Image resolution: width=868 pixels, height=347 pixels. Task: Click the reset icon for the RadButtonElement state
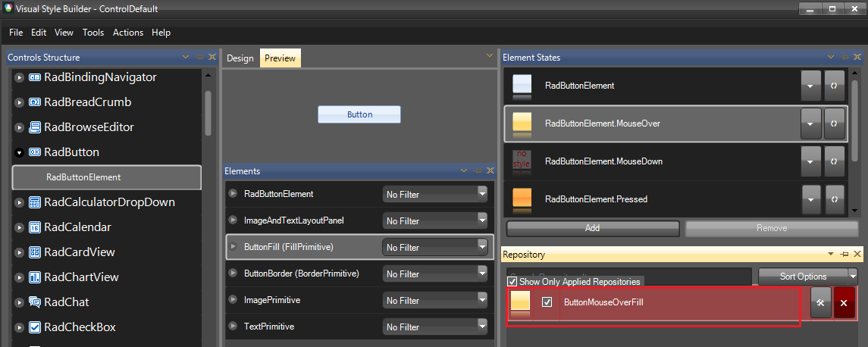click(x=834, y=86)
